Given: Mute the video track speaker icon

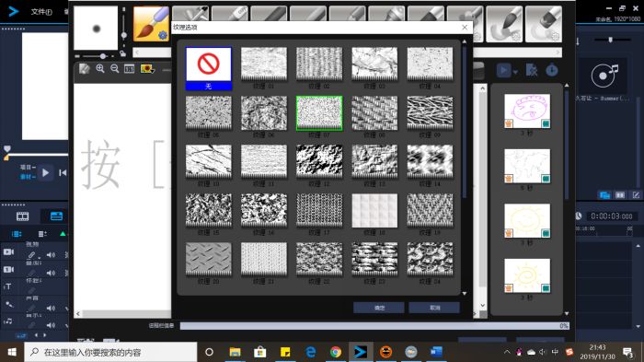Looking at the screenshot, I should point(51,255).
